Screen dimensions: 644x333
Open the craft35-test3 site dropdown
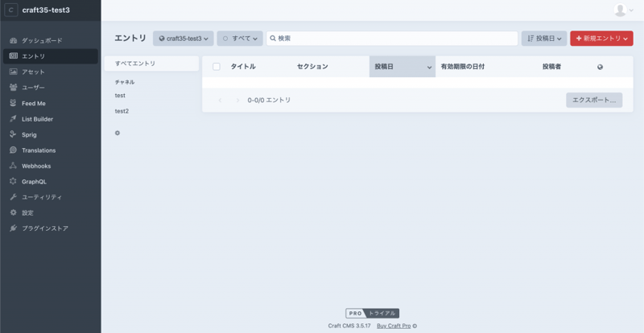[184, 38]
